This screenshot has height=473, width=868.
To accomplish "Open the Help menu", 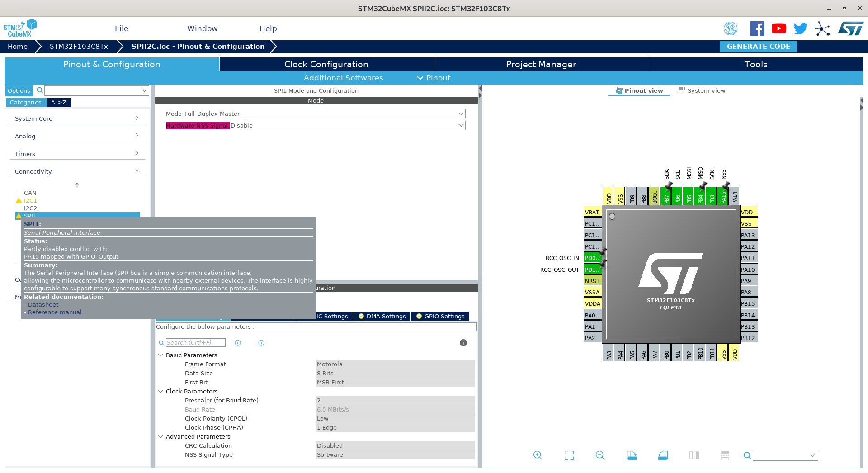I will click(268, 28).
